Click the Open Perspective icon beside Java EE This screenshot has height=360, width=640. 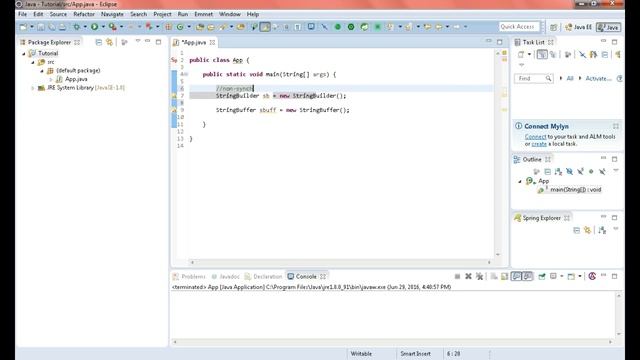(x=553, y=27)
